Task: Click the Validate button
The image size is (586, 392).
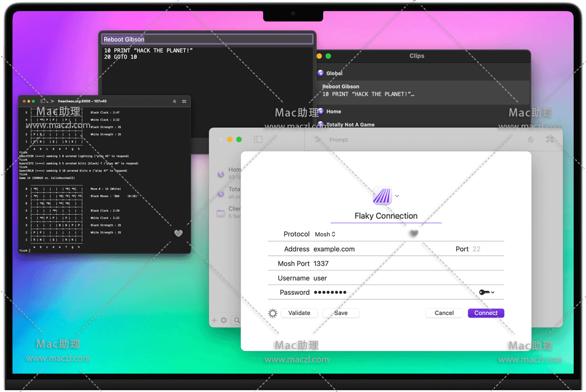Action: point(299,313)
